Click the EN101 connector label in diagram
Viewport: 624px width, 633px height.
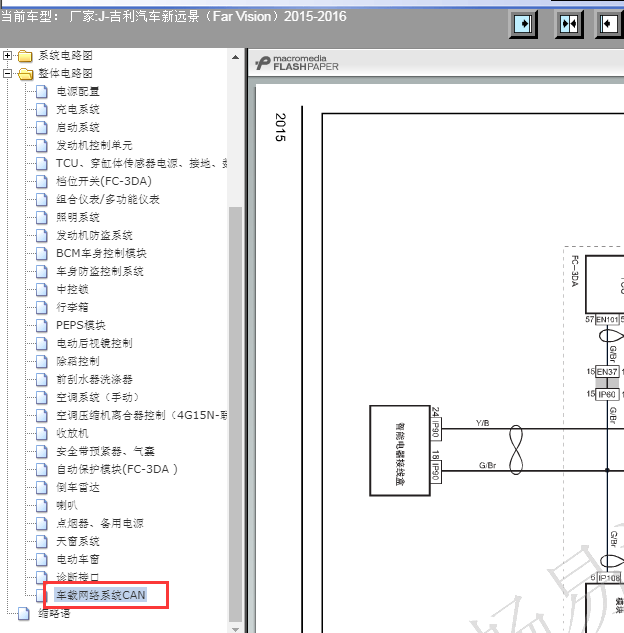607,320
